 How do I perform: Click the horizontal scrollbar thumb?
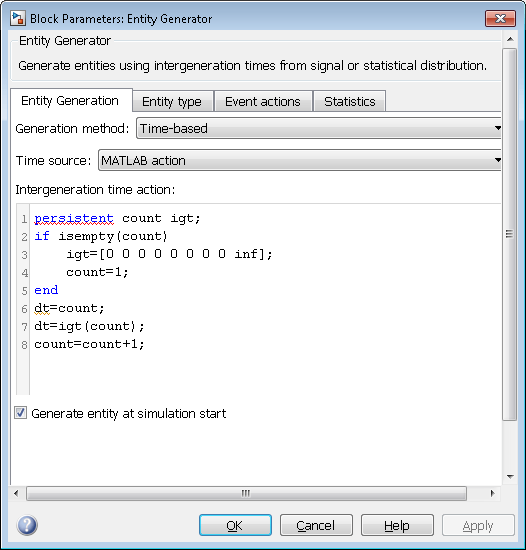click(x=246, y=493)
